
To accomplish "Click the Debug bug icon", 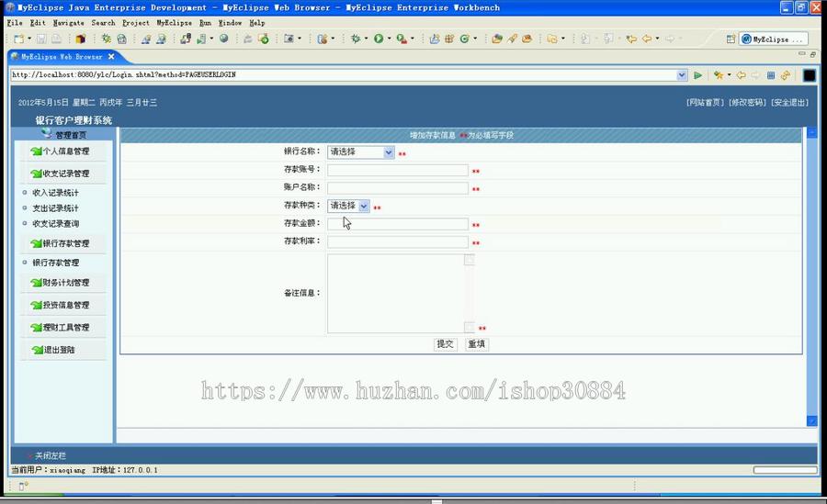I will point(356,39).
